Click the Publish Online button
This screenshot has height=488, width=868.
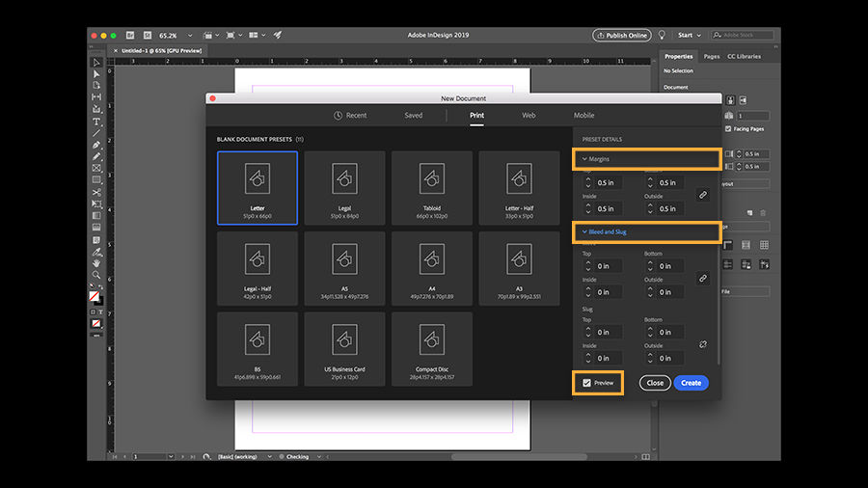(x=622, y=35)
